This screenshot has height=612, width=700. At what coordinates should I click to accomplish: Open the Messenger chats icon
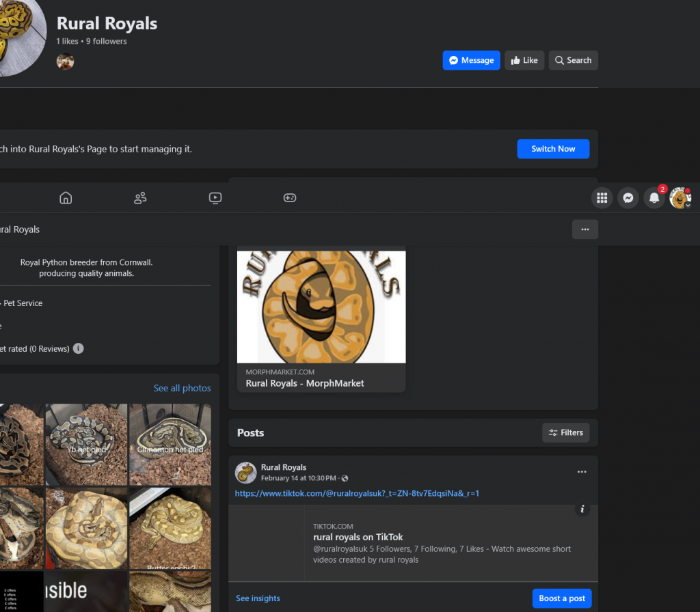pyautogui.click(x=628, y=197)
